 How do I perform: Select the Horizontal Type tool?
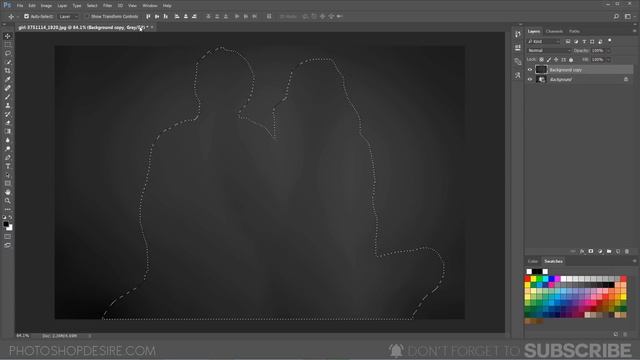click(x=8, y=166)
